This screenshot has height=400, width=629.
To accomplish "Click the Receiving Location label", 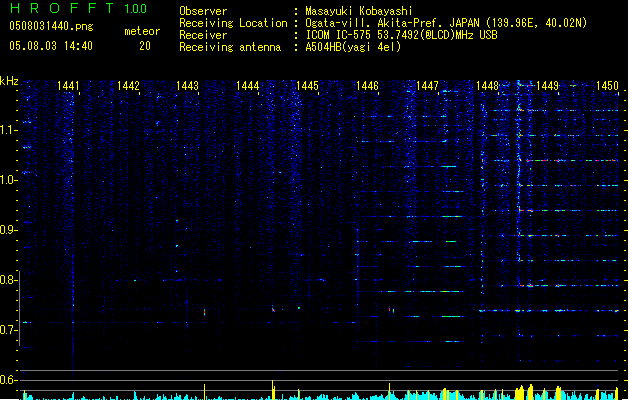I will pyautogui.click(x=233, y=23).
